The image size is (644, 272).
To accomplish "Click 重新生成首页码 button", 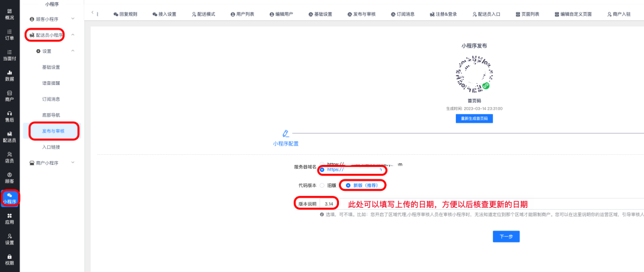I will [475, 118].
